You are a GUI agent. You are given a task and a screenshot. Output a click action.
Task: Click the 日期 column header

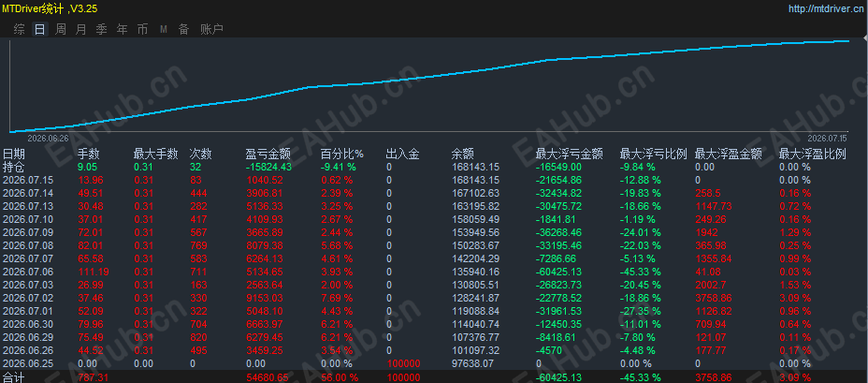click(14, 155)
